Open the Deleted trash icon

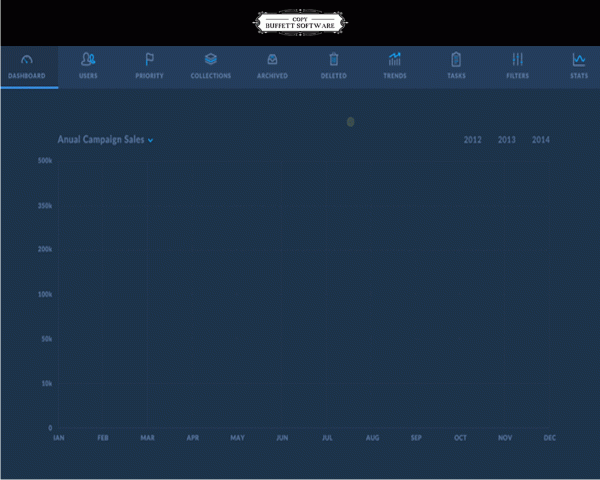(x=334, y=59)
